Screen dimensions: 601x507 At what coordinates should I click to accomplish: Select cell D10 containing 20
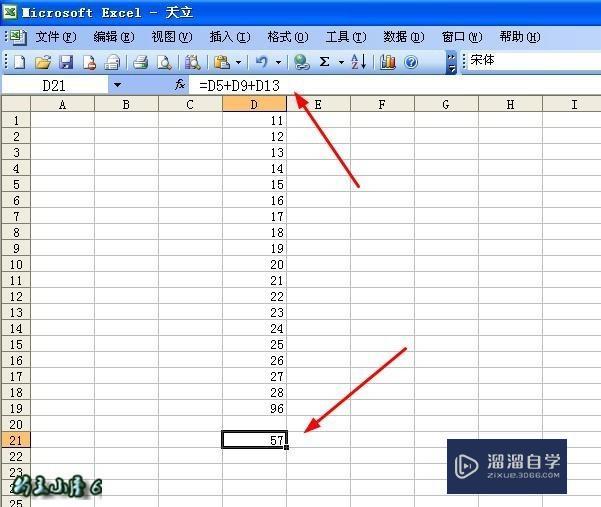pos(254,264)
